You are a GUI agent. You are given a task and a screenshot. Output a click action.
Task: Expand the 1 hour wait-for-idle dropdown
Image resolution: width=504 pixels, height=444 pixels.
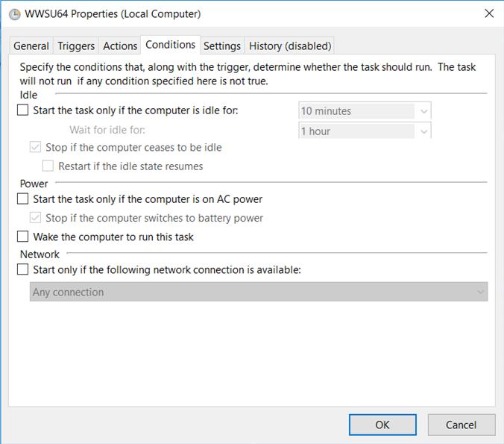tap(365, 131)
